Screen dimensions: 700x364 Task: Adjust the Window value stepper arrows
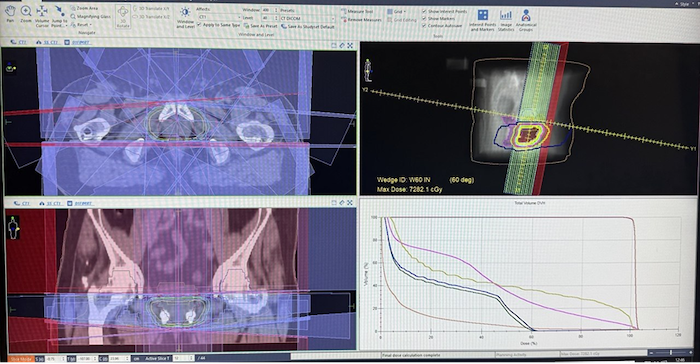coord(276,10)
